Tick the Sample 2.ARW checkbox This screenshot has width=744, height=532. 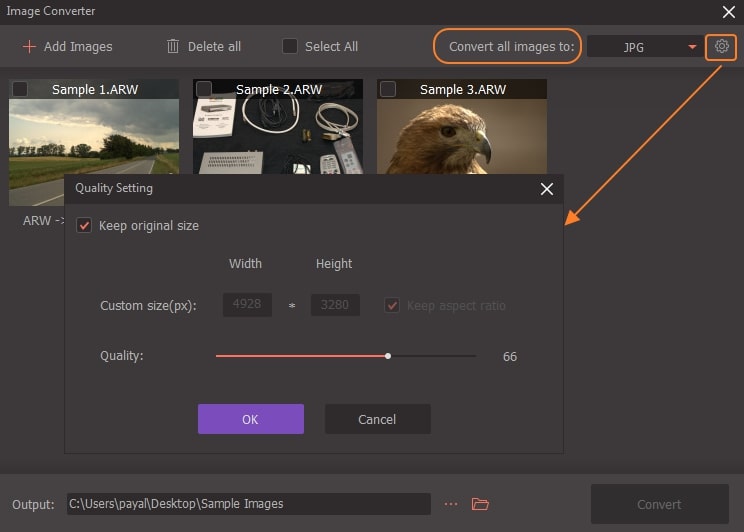(x=204, y=90)
